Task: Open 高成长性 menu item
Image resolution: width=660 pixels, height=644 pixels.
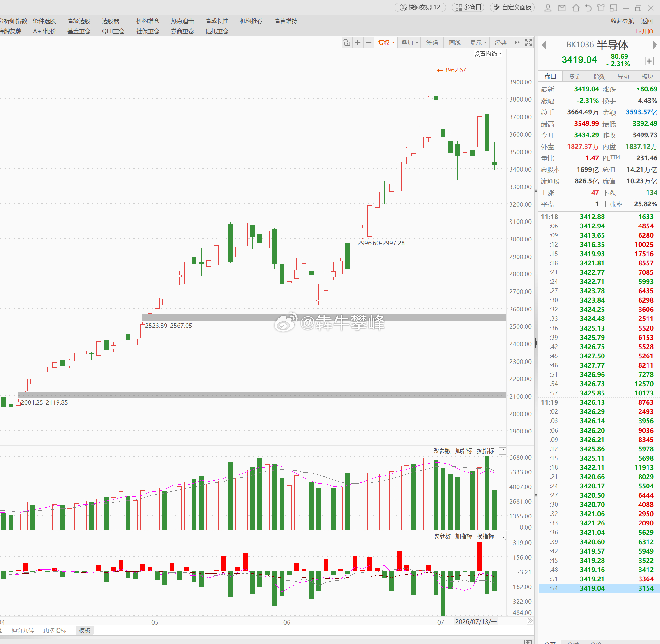Action: click(x=217, y=21)
